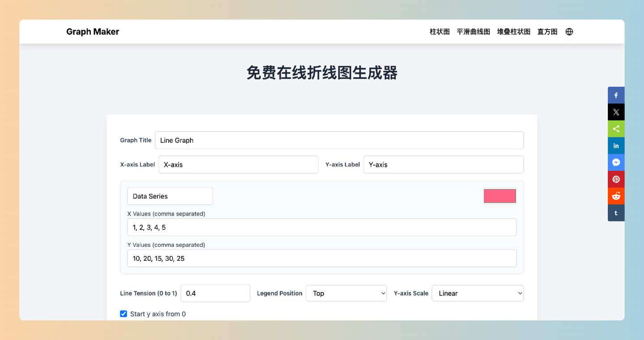Share the page on X
The image size is (644, 340).
click(x=616, y=112)
